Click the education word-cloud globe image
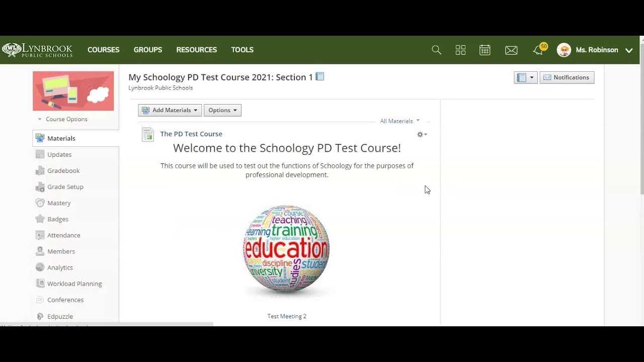 tap(286, 249)
